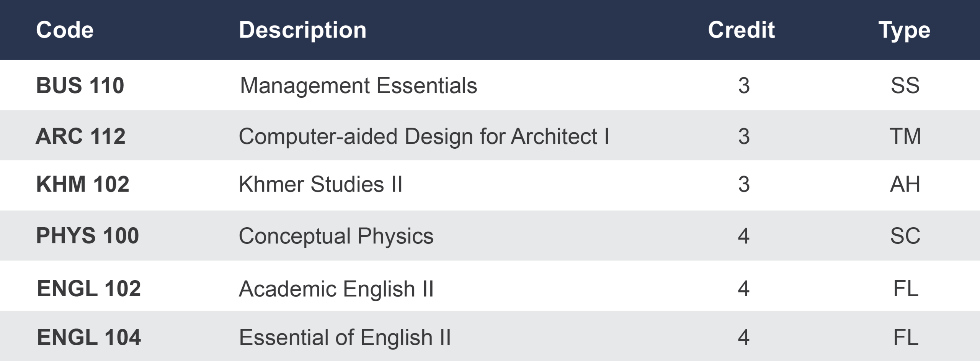Click the Khmer Studies II description
The height and width of the screenshot is (361, 980).
pos(320,184)
